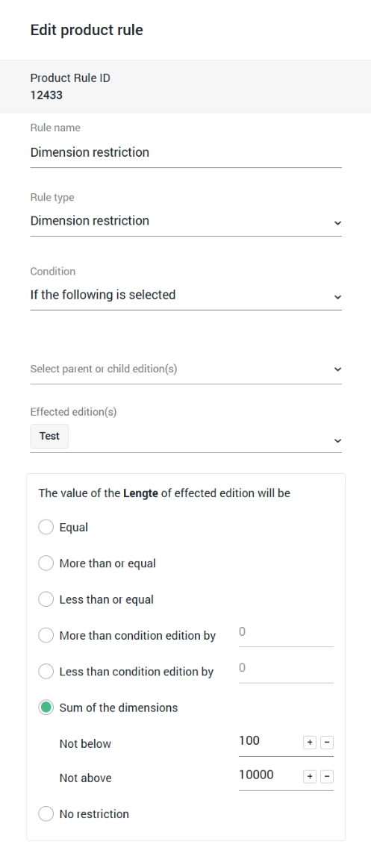Viewport: 371px width, 868px height.
Task: Click the Test edition chip
Action: click(x=49, y=436)
